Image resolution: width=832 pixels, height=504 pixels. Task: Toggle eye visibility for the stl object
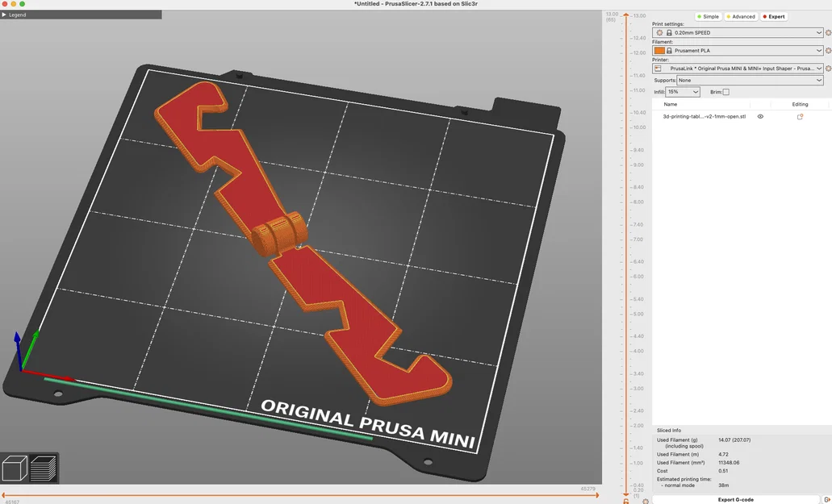click(x=760, y=117)
